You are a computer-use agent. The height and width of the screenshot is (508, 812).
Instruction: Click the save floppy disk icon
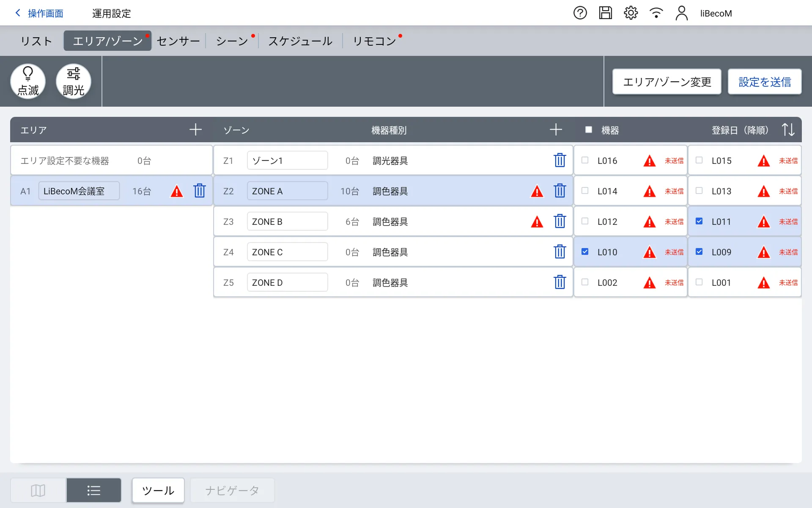(605, 13)
